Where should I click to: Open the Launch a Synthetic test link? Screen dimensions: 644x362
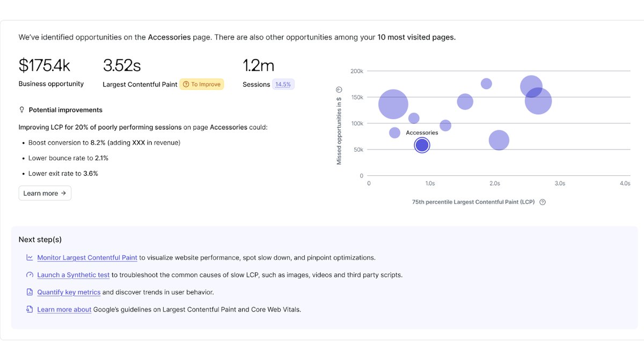73,275
